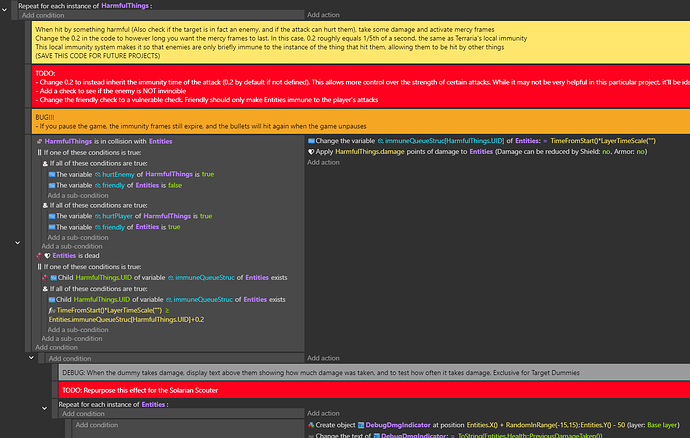This screenshot has width=690, height=438.
Task: Click the variable icon in Change the variable action
Action: (311, 141)
